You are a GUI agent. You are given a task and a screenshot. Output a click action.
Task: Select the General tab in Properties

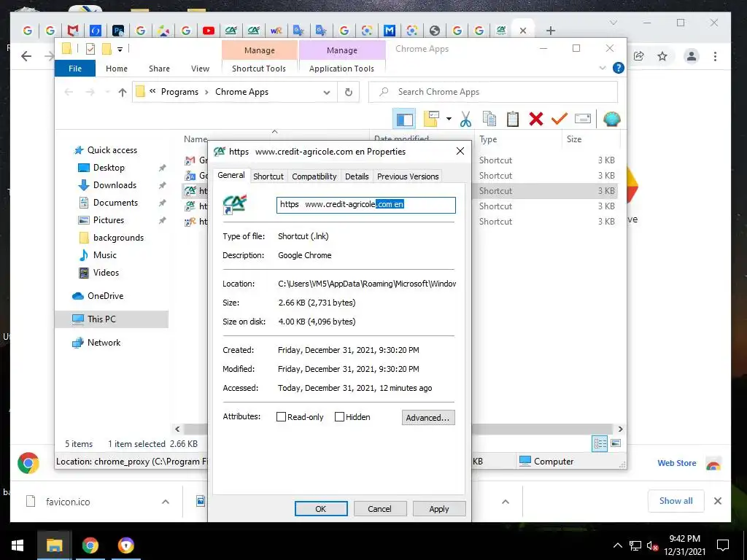231,175
